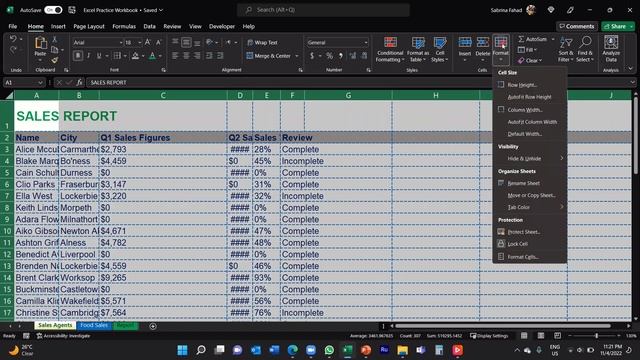This screenshot has width=640, height=360.
Task: Open Merge & Center dropdown arrow
Action: point(297,56)
